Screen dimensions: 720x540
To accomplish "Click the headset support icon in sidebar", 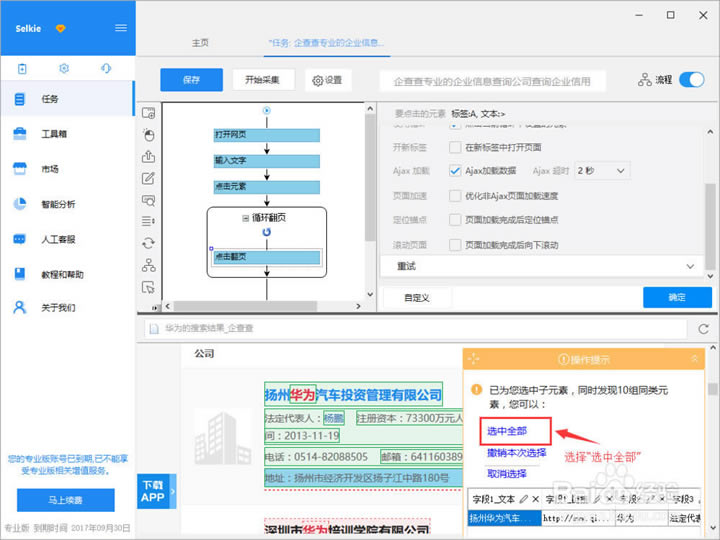I will tap(106, 68).
